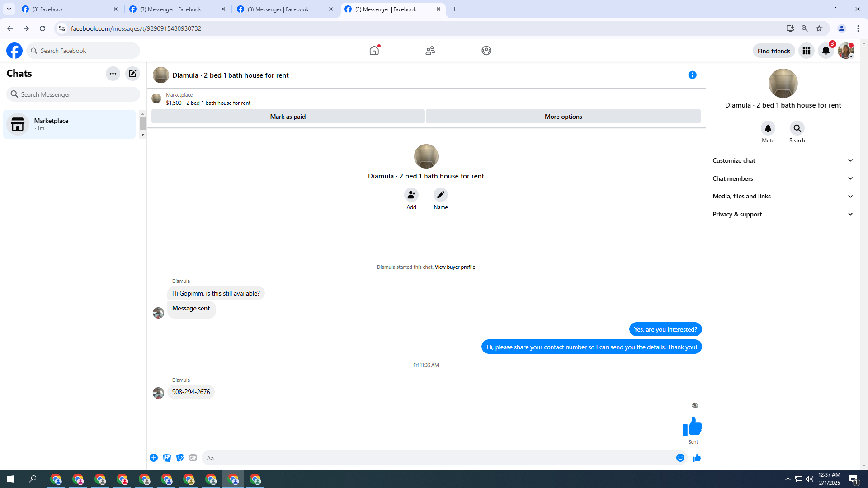This screenshot has height=488, width=868.
Task: Open the Windows notification center
Action: (x=854, y=479)
